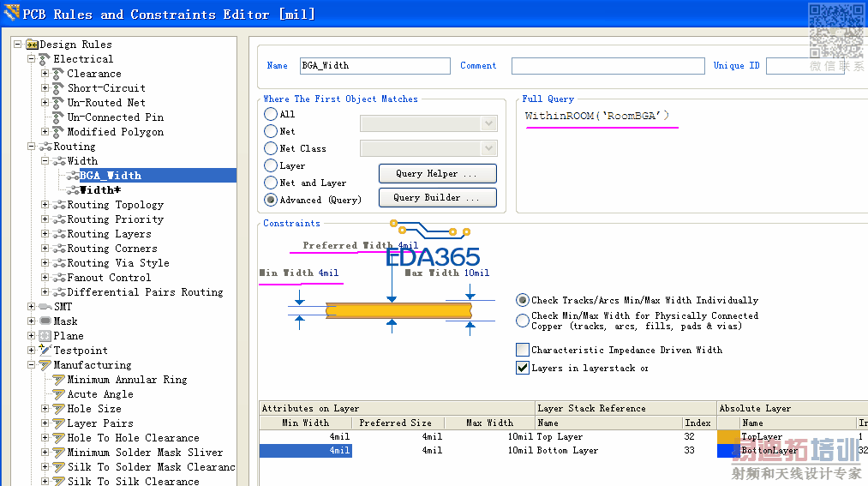Enable Characteristic Impedance Driven Width checkbox
Viewport: 868px width, 486px height.
[x=523, y=350]
